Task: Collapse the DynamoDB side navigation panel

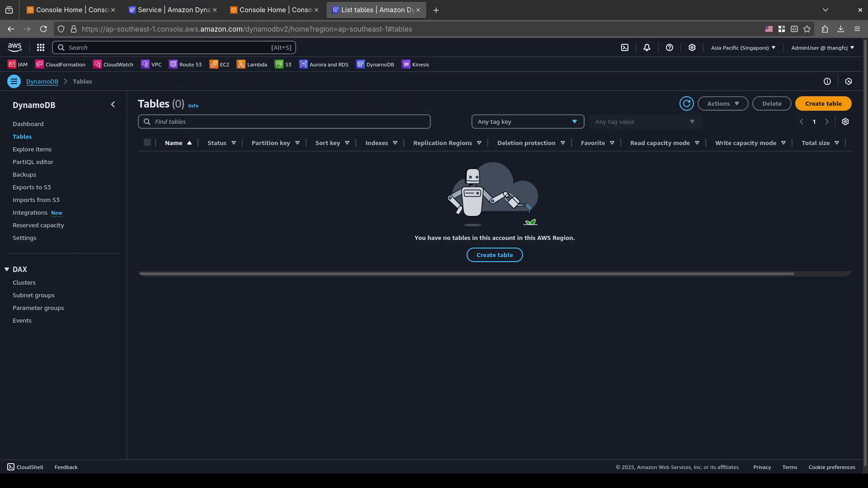Action: pyautogui.click(x=113, y=105)
